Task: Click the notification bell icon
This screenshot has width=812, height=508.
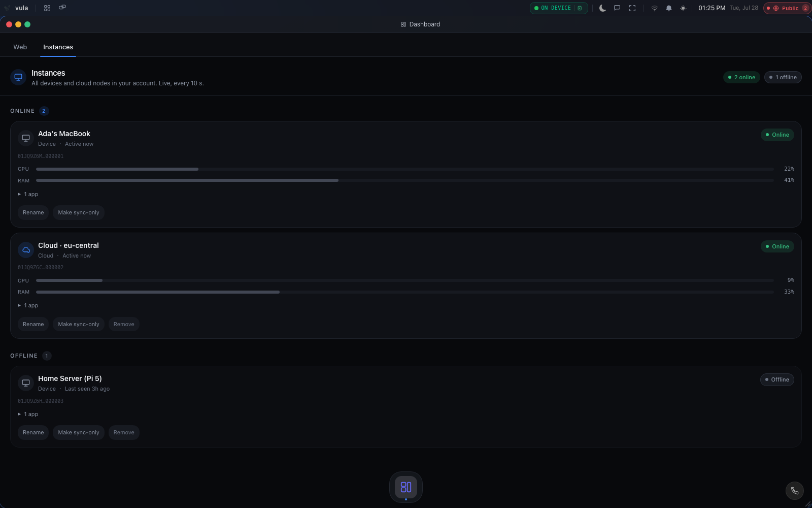Action: click(x=669, y=8)
